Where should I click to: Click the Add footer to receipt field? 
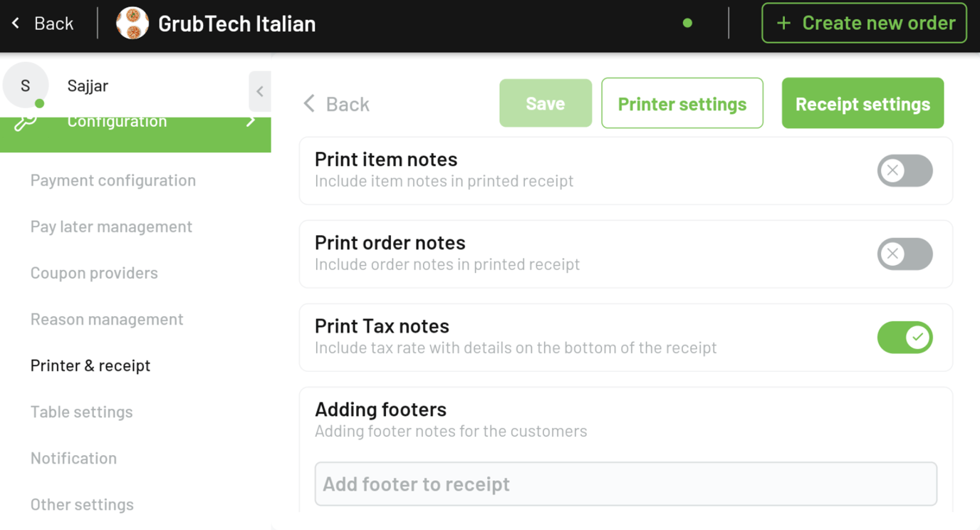click(625, 484)
